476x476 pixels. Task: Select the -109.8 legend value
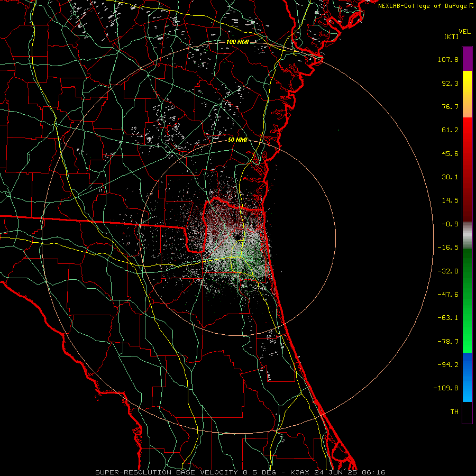click(446, 388)
